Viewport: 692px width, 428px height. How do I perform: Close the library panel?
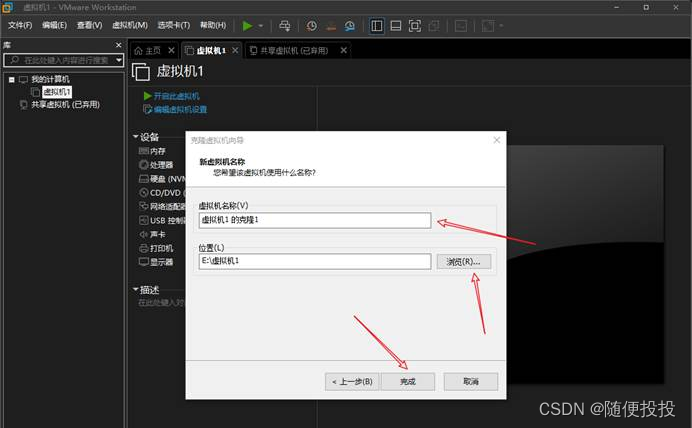[118, 45]
